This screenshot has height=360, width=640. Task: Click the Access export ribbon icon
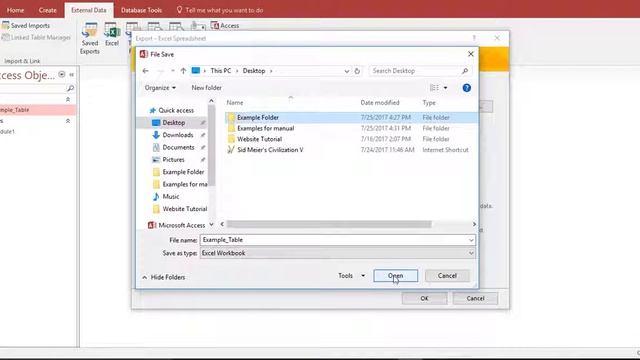point(225,25)
